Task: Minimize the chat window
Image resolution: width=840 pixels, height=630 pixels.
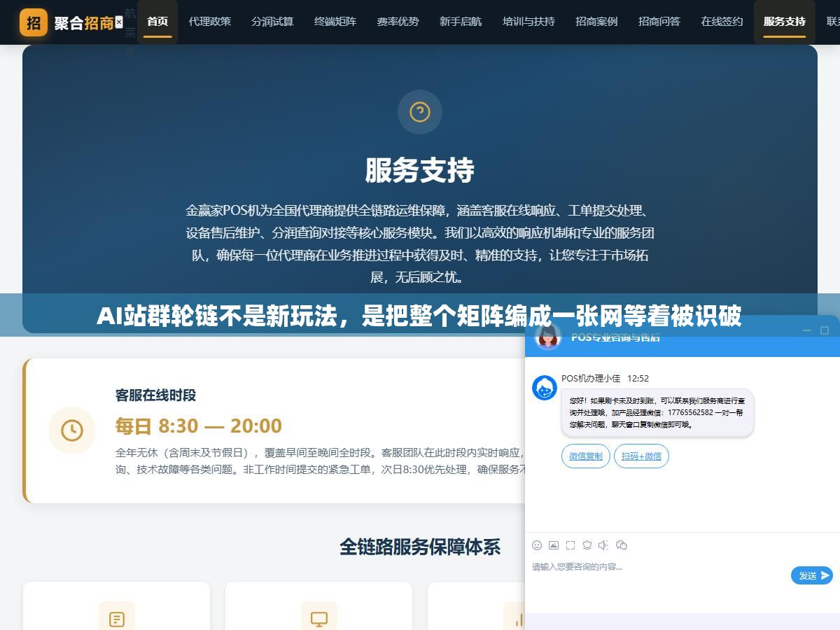Action: pyautogui.click(x=806, y=330)
